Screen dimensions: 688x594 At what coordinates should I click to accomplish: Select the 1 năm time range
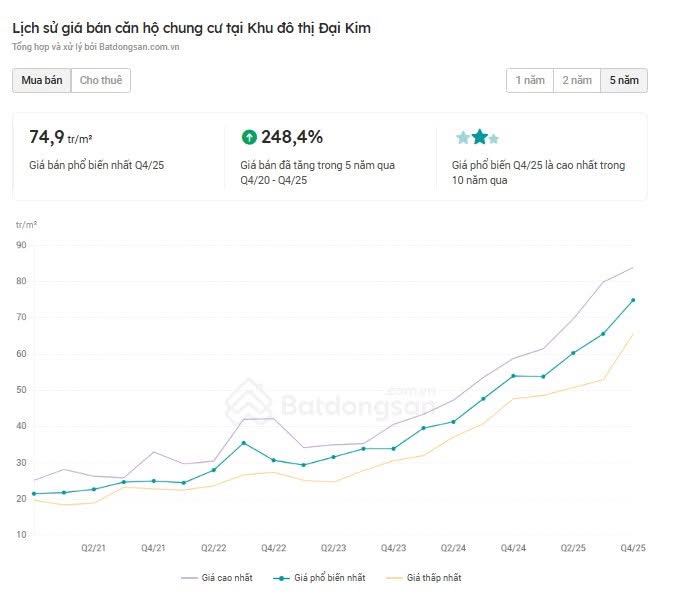(530, 80)
